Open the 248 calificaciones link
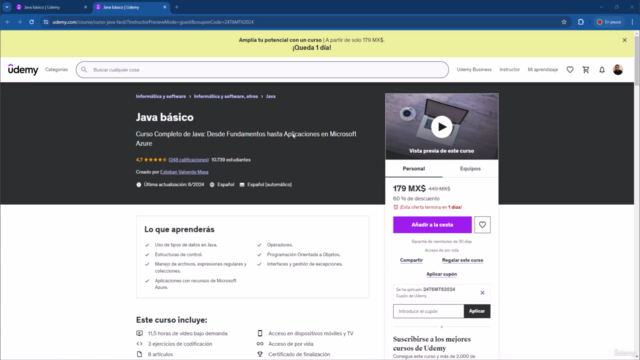The height and width of the screenshot is (360, 640). point(189,160)
